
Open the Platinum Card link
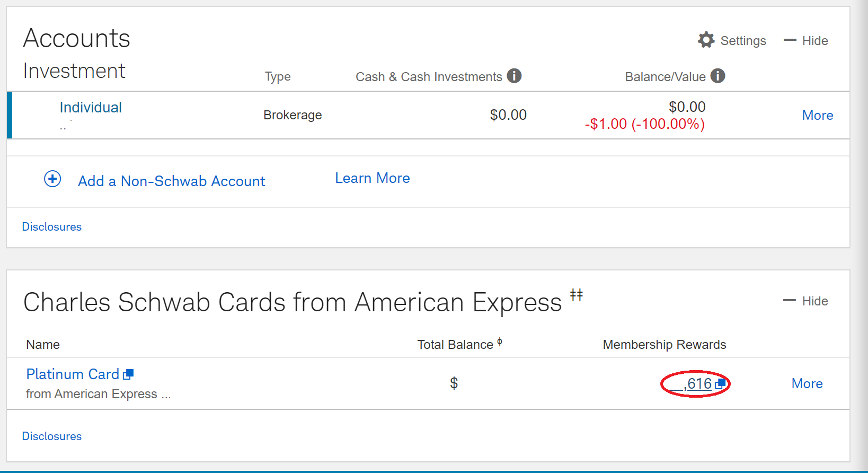[73, 374]
